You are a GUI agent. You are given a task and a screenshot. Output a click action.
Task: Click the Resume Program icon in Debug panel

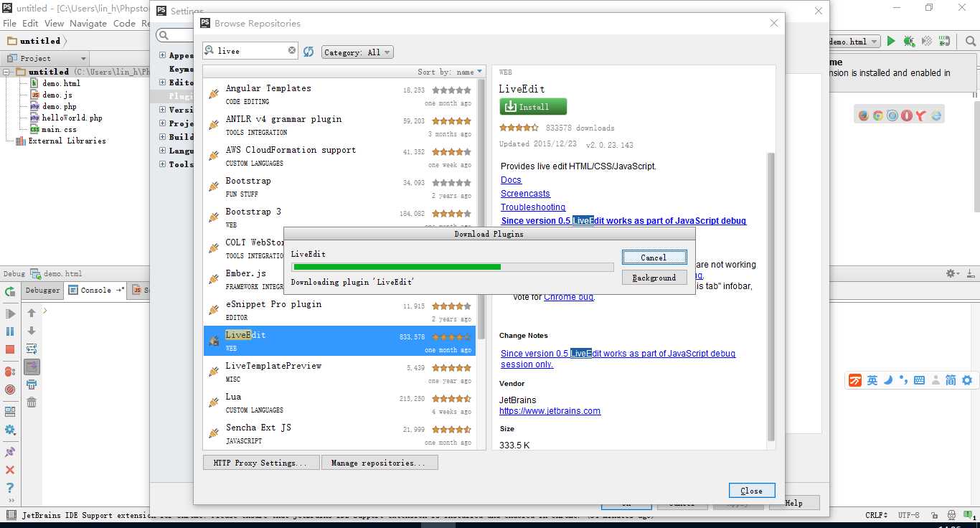(10, 314)
